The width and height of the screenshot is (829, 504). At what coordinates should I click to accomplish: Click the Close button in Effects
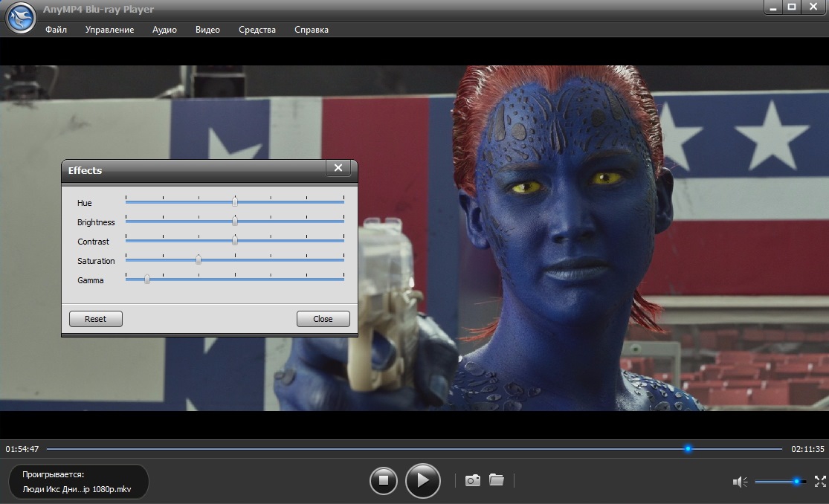(323, 319)
